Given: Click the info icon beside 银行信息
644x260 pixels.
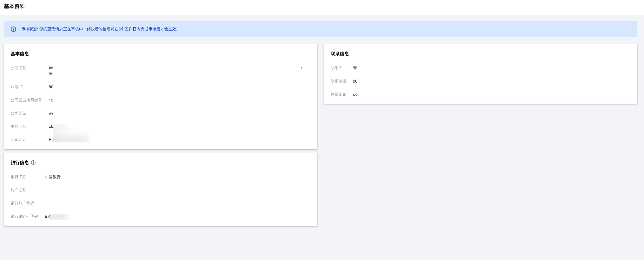Looking at the screenshot, I should pyautogui.click(x=33, y=163).
